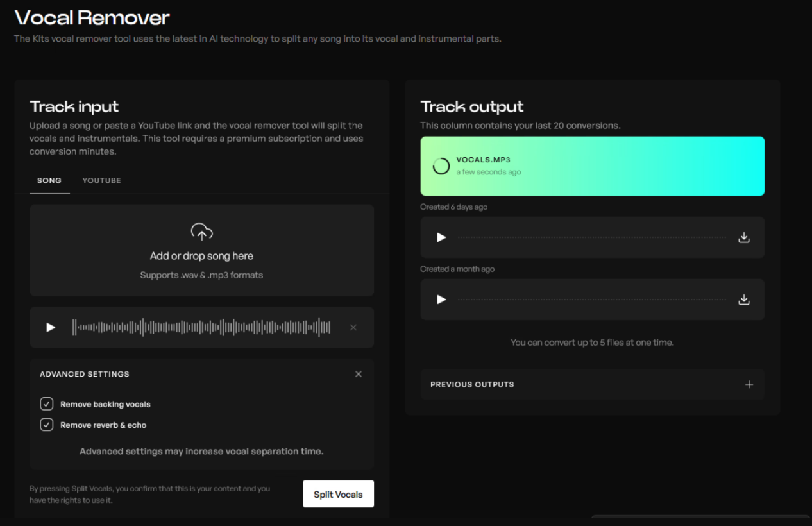812x526 pixels.
Task: Click the input track waveform
Action: point(201,327)
